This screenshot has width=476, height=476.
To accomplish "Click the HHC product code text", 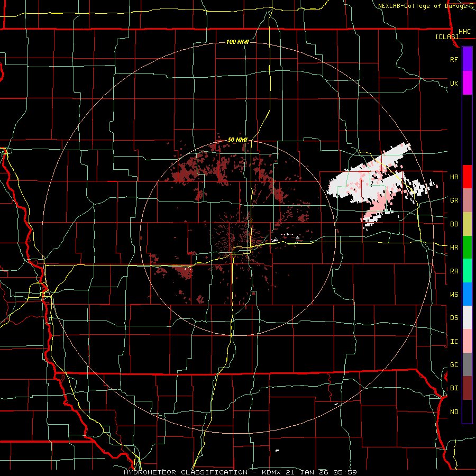I will 464,32.
